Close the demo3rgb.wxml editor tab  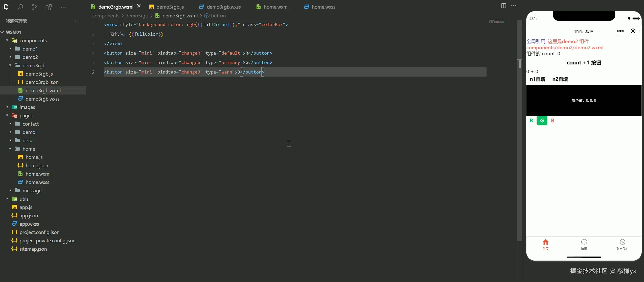pos(139,6)
